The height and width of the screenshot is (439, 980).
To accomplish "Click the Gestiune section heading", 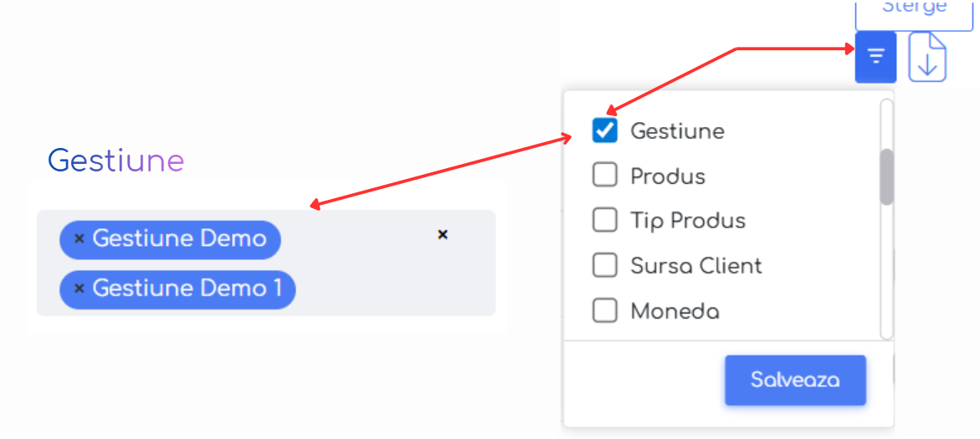I will 115,161.
